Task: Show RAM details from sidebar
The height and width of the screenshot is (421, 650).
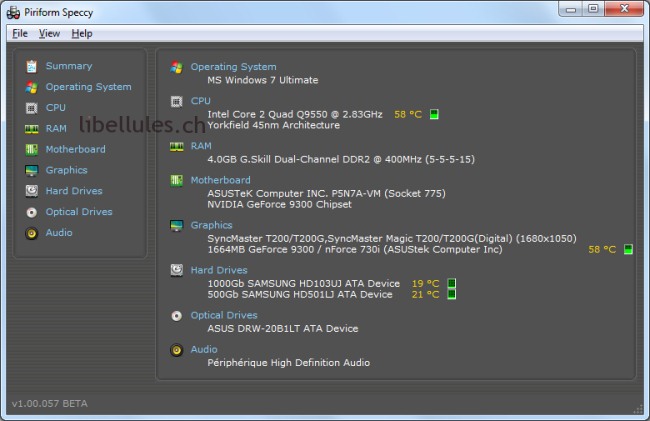Action: [x=56, y=129]
